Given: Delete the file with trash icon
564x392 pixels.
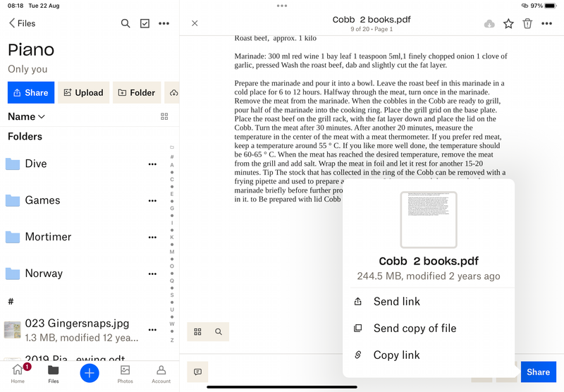Looking at the screenshot, I should [x=527, y=24].
